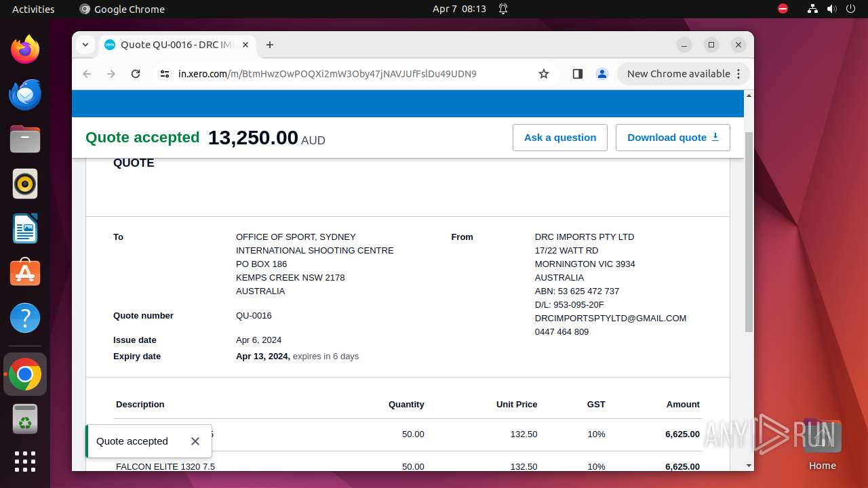View site information icon in address bar
Image resolution: width=868 pixels, height=488 pixels.
tap(165, 74)
